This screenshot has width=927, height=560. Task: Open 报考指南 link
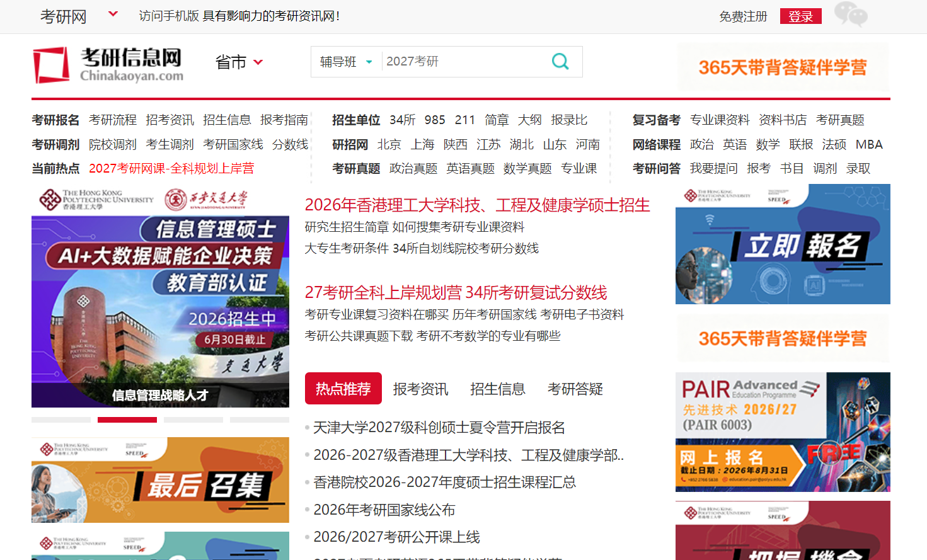tap(284, 120)
